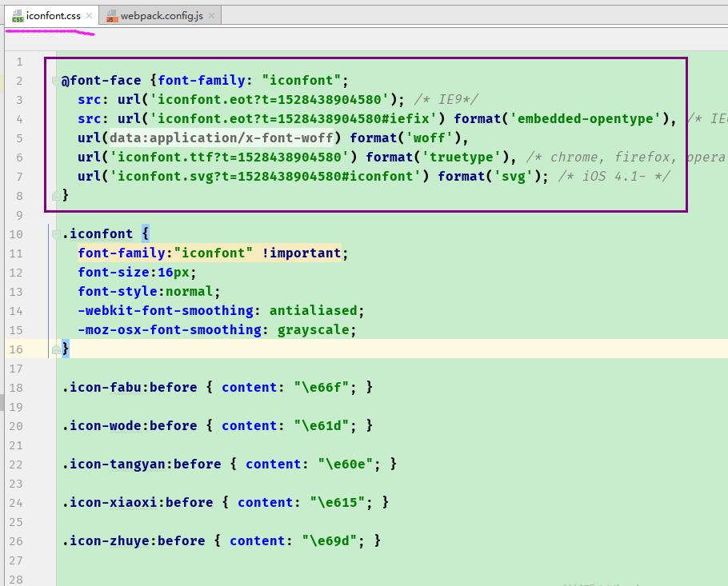The height and width of the screenshot is (586, 728).
Task: Open the webpack.config.js tab
Action: click(161, 16)
